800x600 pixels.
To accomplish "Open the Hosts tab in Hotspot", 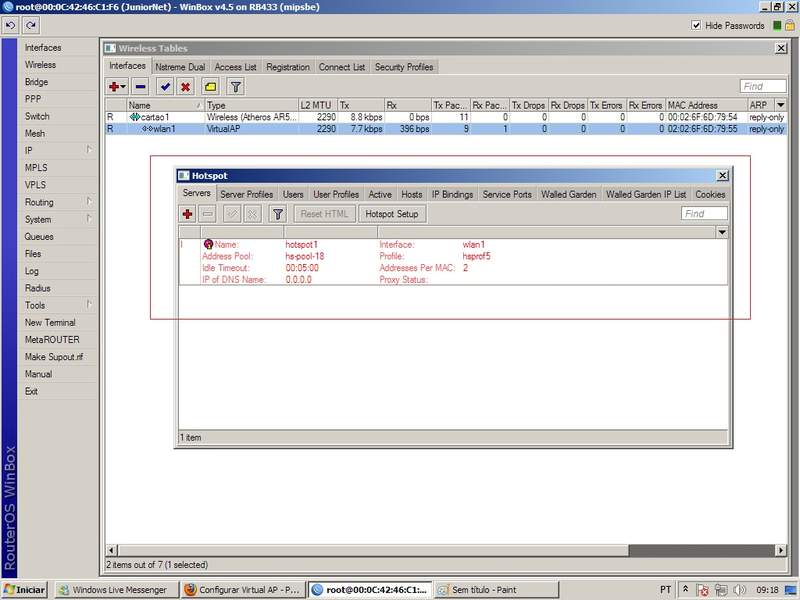I will coord(412,194).
